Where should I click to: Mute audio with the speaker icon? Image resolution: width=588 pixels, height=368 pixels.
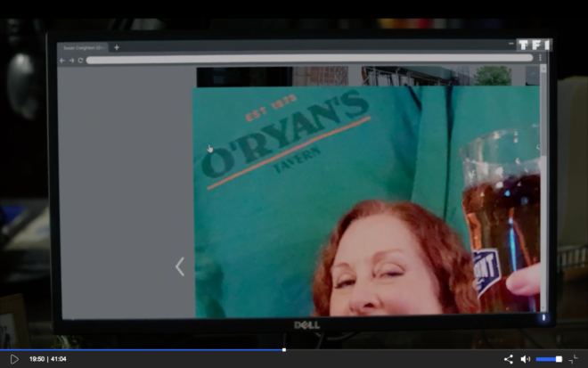525,359
